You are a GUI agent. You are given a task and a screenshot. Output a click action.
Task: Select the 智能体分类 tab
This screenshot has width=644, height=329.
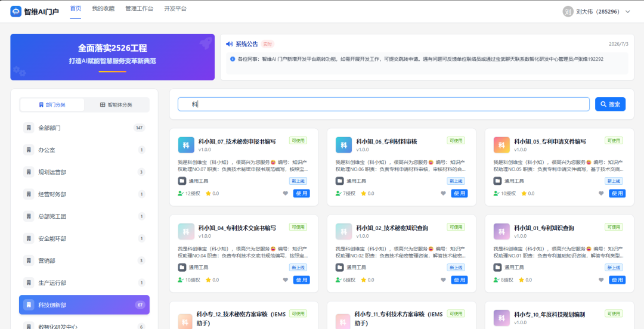116,105
